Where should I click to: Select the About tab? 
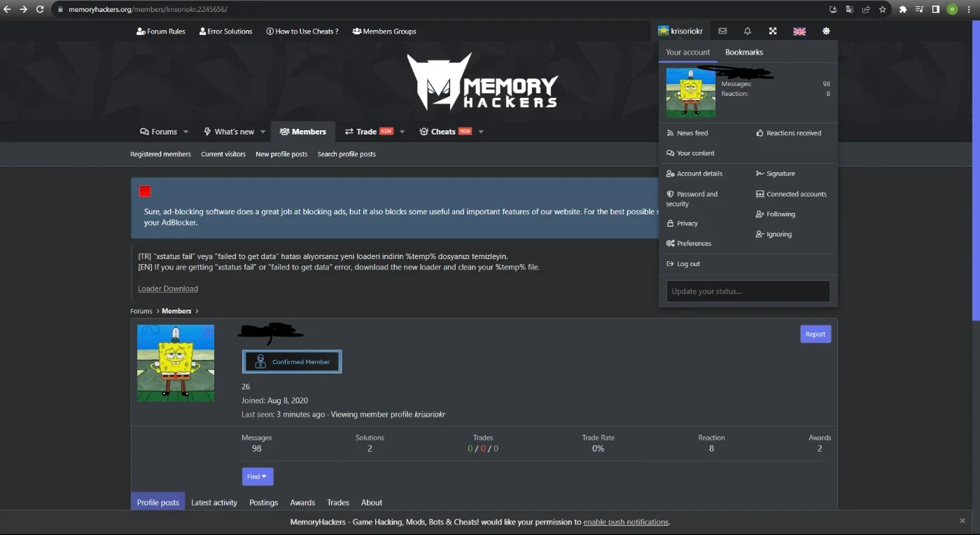coord(372,502)
